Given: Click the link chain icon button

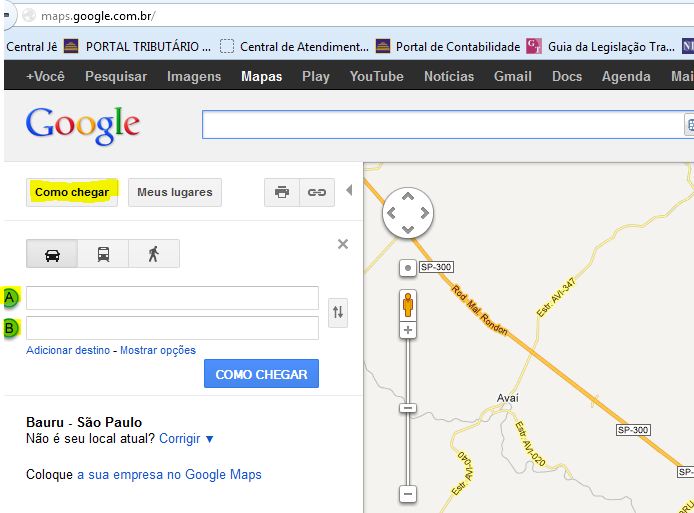Looking at the screenshot, I should (317, 192).
